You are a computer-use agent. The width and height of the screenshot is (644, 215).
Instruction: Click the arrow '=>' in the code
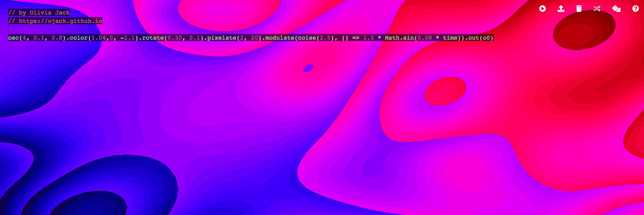click(356, 38)
